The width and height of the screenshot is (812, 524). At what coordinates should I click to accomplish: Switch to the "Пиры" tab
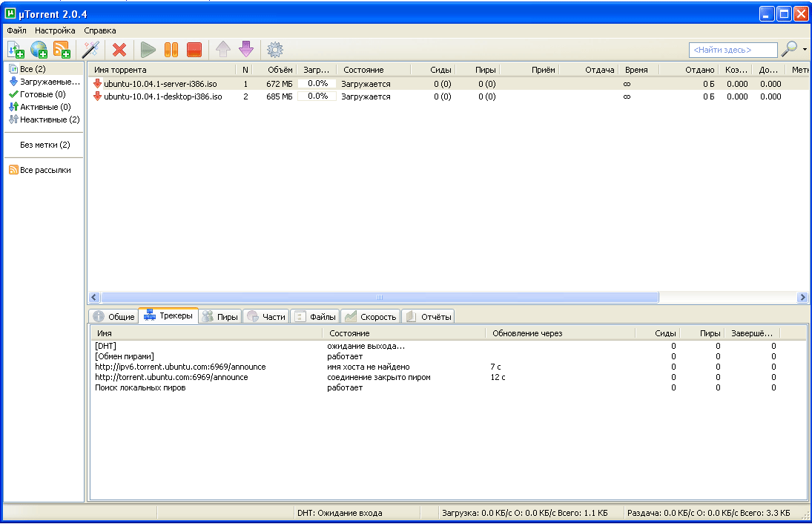point(220,317)
